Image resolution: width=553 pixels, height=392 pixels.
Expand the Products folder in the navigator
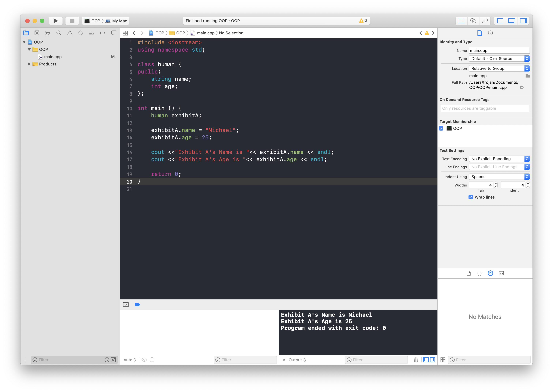click(x=29, y=64)
